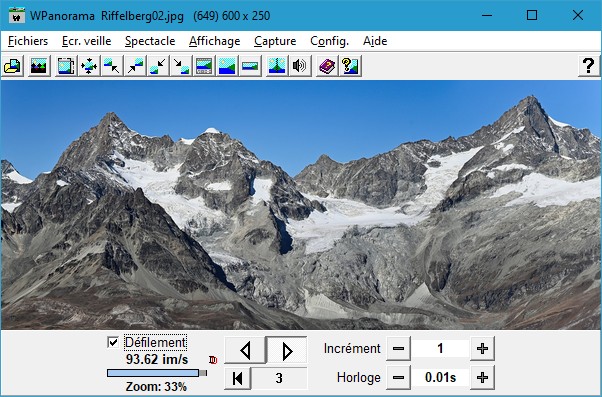The height and width of the screenshot is (397, 602).
Task: Click the narrow strip landscape toolbar icon
Action: click(250, 66)
